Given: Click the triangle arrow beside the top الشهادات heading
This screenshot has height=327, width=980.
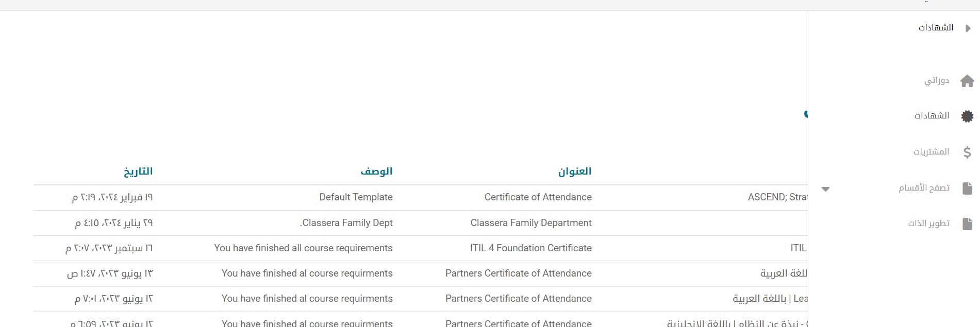Looking at the screenshot, I should (x=968, y=28).
